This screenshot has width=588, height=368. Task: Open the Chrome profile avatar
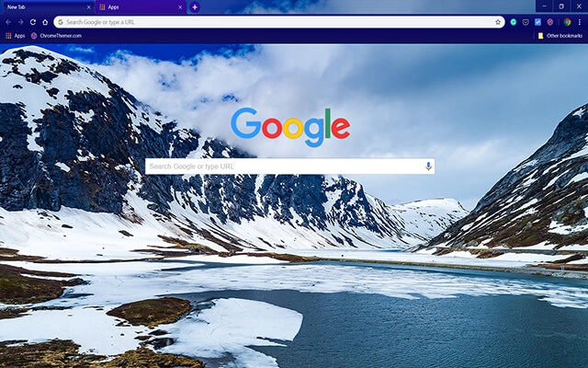[x=567, y=21]
